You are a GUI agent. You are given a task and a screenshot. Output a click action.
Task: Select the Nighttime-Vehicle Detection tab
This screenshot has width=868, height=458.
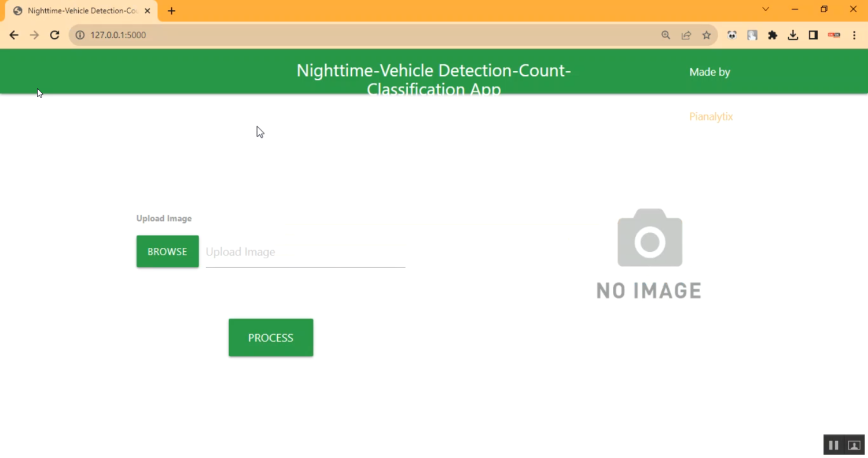tap(82, 11)
